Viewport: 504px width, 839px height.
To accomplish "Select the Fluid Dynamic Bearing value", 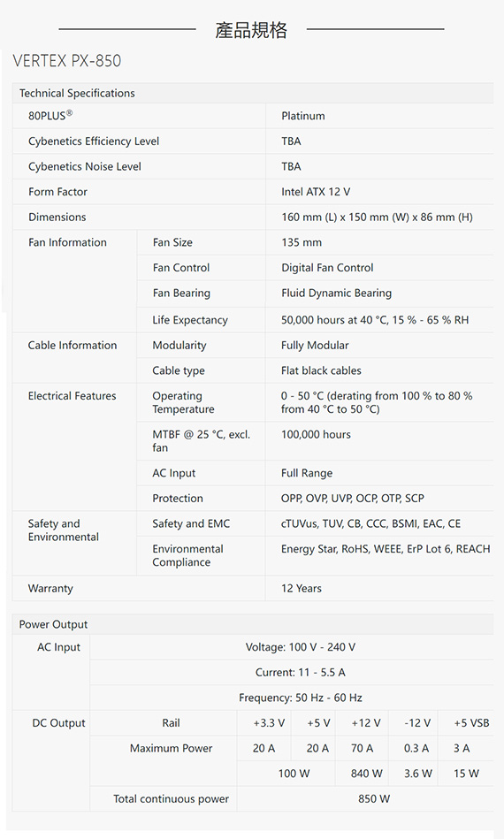I will (x=337, y=294).
